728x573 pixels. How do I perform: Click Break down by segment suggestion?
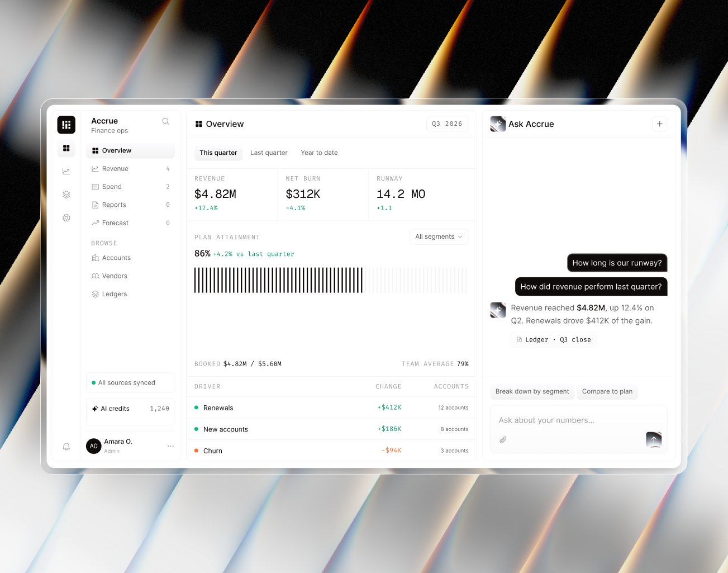click(x=532, y=391)
